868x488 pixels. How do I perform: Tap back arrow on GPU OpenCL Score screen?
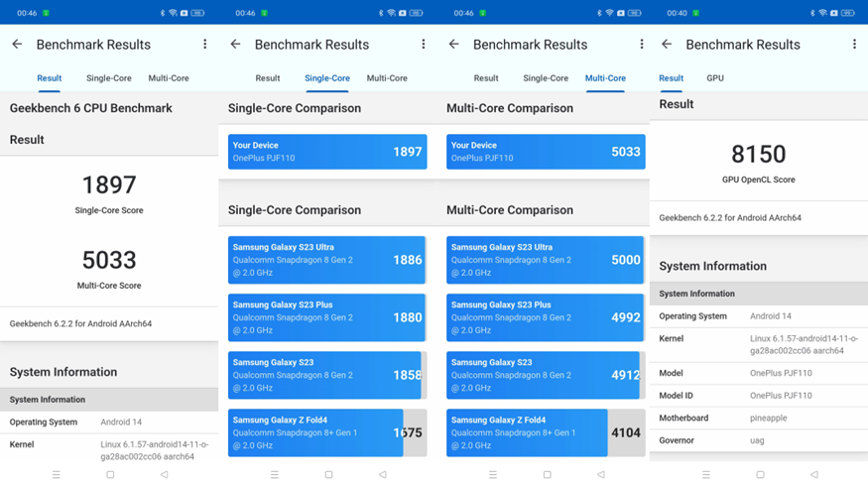pos(667,45)
